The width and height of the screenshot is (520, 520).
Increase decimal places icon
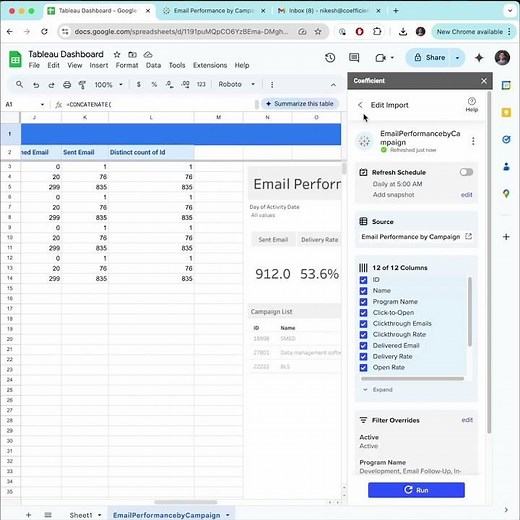pyautogui.click(x=185, y=84)
